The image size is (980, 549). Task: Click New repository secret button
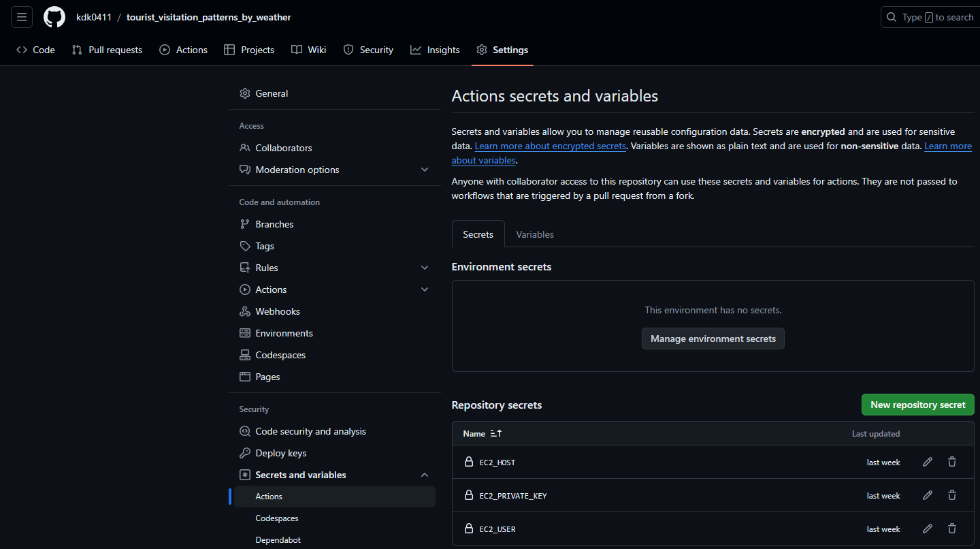(917, 405)
